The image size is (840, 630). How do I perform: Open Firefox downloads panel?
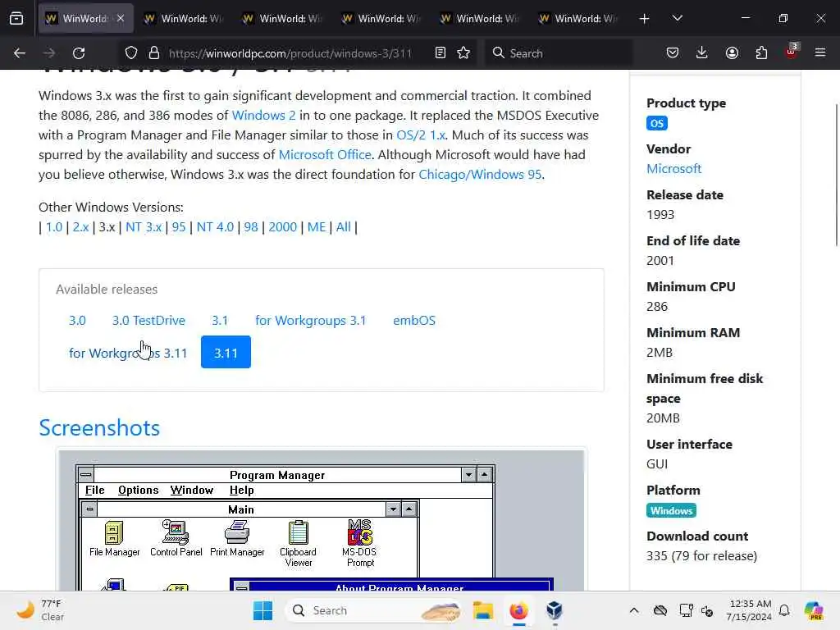click(x=702, y=53)
